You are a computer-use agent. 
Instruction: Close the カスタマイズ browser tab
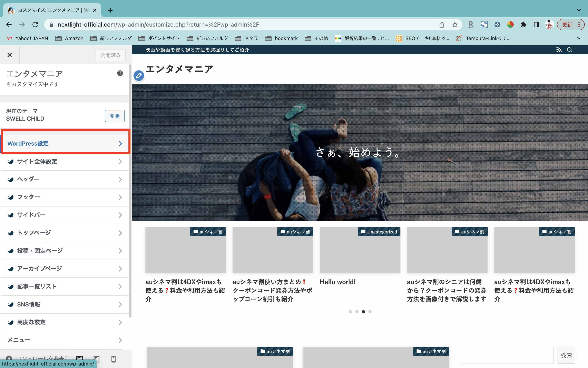pos(95,10)
